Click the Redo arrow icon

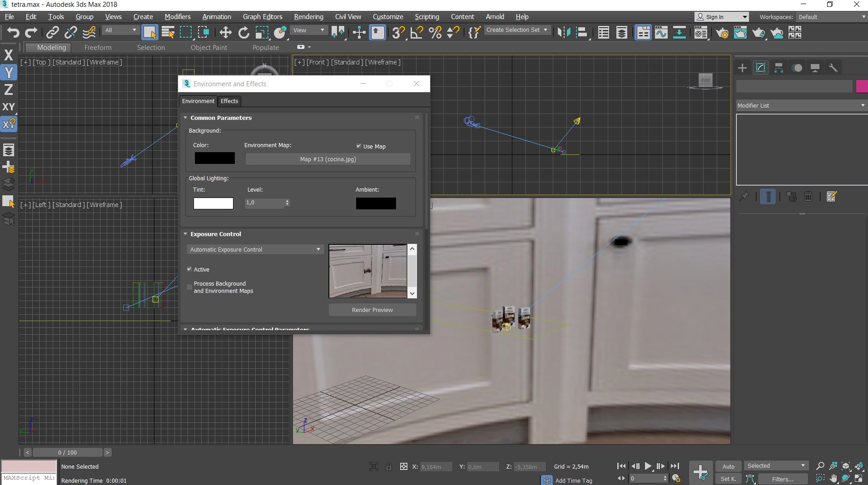pos(31,32)
